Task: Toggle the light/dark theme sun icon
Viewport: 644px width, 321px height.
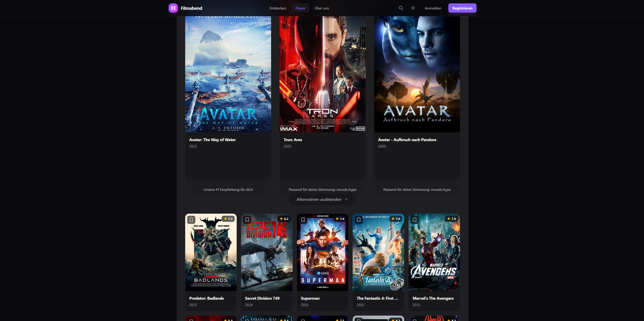Action: (413, 8)
